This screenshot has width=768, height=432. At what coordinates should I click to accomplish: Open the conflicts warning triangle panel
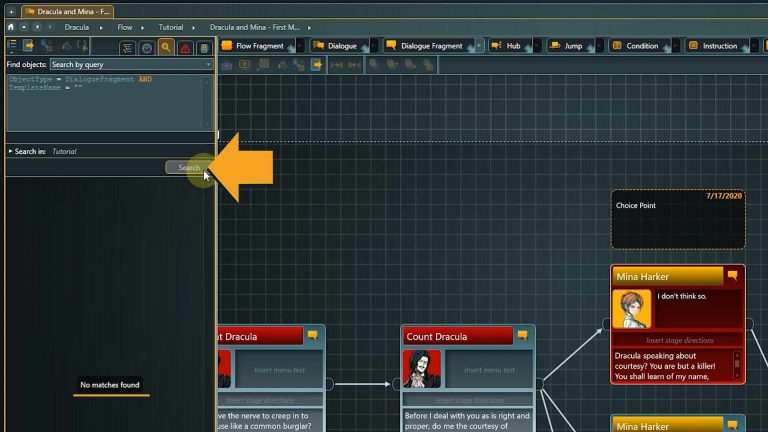185,48
